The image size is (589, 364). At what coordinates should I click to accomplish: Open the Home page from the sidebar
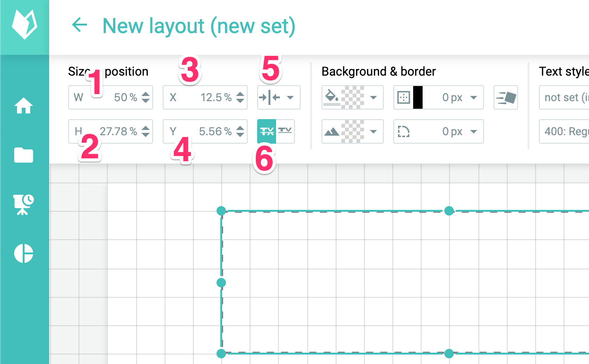coord(24,106)
